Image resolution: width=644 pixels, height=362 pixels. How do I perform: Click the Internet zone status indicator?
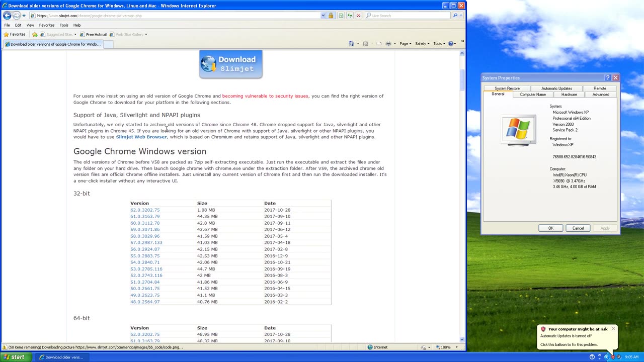pos(377,347)
